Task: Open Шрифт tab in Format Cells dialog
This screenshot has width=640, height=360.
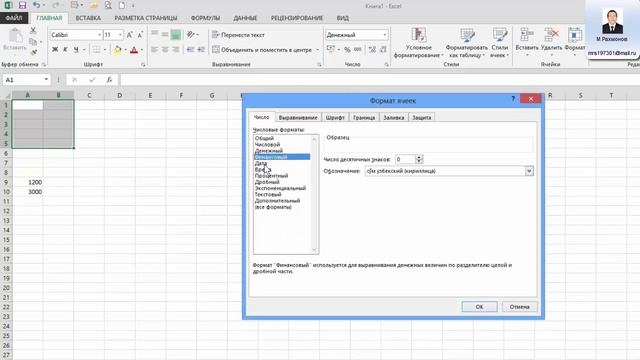Action: [335, 118]
